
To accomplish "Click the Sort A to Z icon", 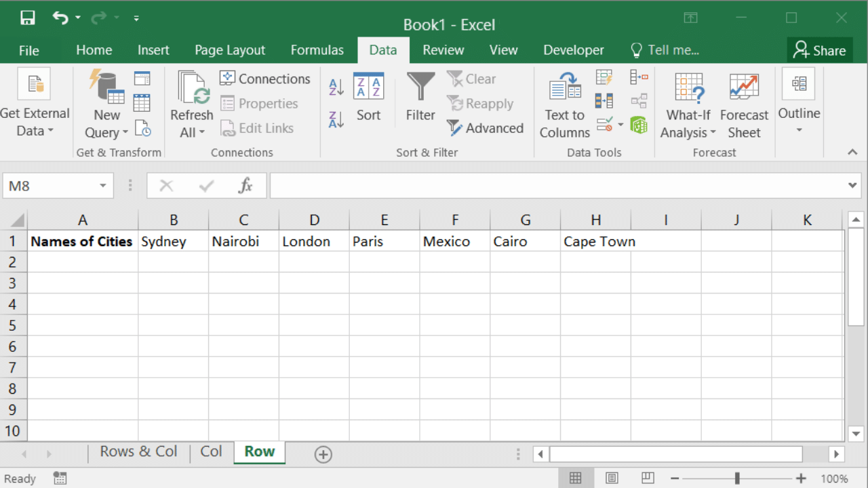I will click(336, 87).
